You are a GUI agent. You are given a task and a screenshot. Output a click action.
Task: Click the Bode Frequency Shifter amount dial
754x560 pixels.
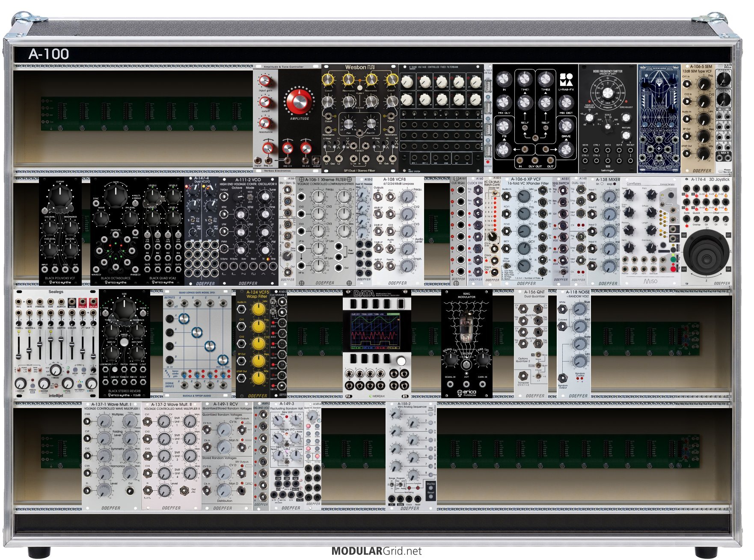pyautogui.click(x=608, y=93)
